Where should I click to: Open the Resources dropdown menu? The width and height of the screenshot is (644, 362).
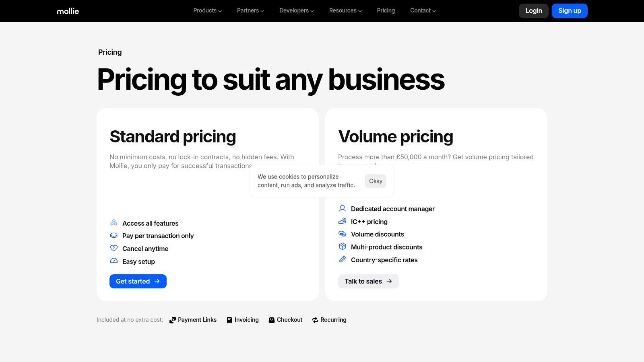click(345, 10)
